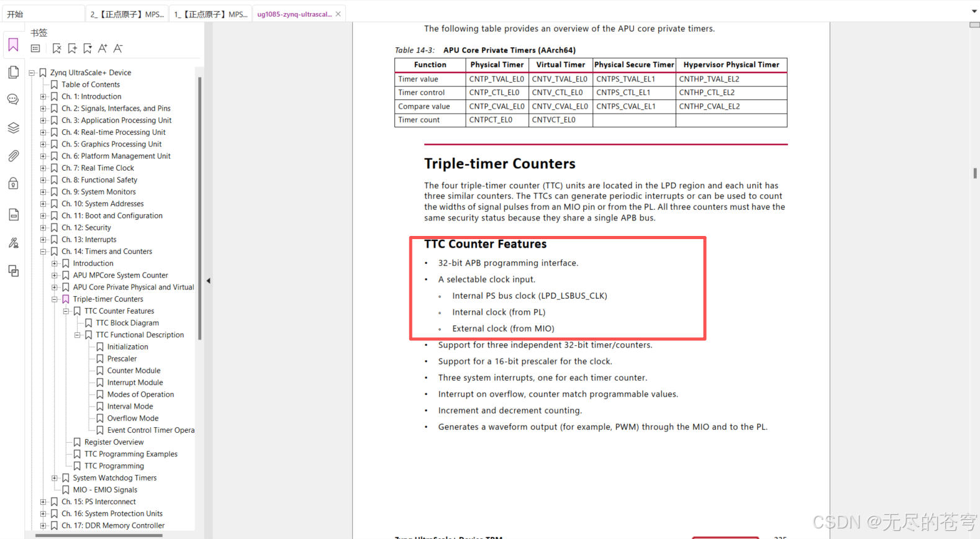Collapse the Triple-timer Counters node
This screenshot has height=539, width=980.
[x=55, y=299]
